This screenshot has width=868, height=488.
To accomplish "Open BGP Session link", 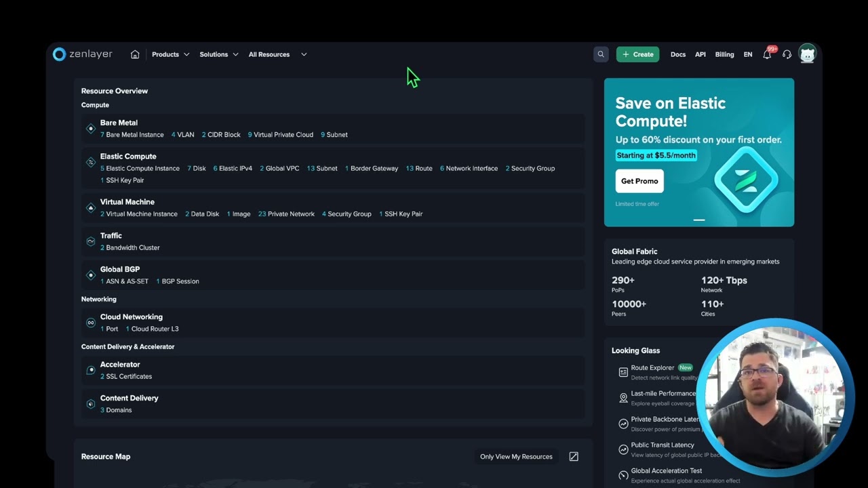I will (x=178, y=281).
